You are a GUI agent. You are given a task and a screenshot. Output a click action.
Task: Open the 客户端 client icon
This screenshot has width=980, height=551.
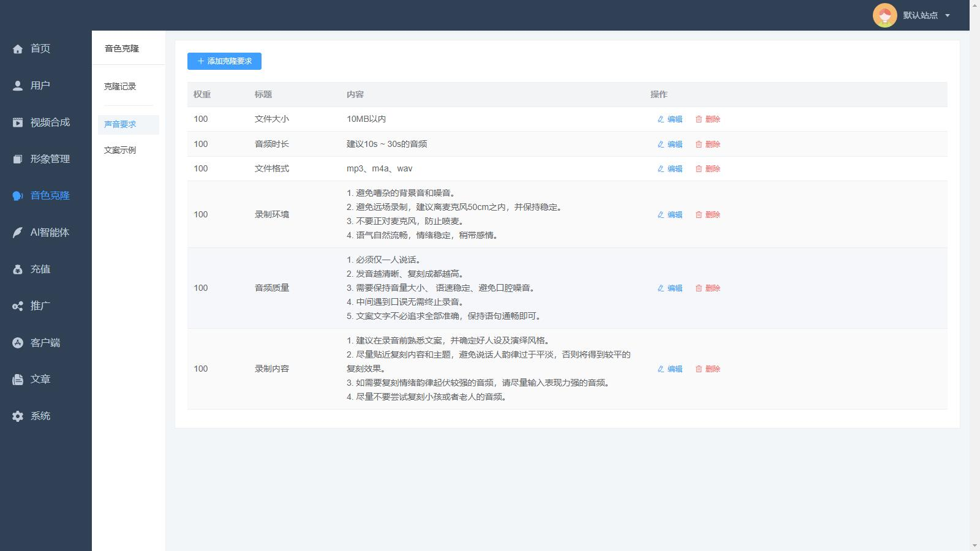tap(17, 342)
